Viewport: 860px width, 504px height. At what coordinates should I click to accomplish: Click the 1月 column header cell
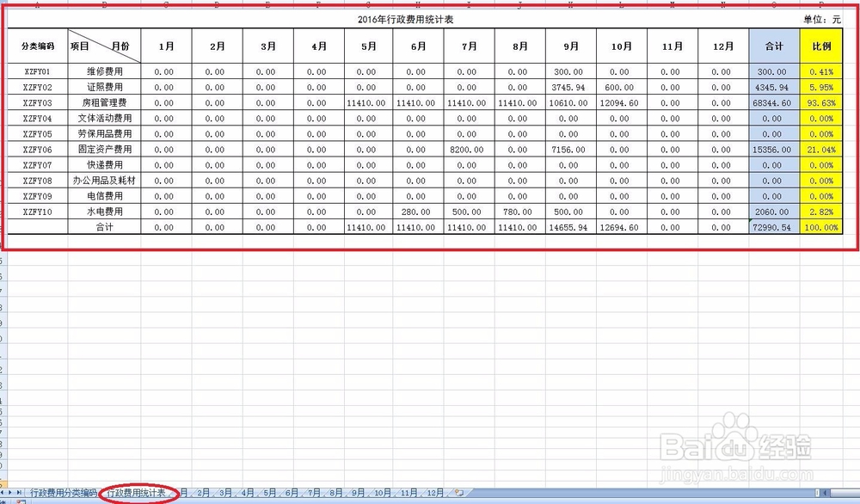(x=166, y=46)
